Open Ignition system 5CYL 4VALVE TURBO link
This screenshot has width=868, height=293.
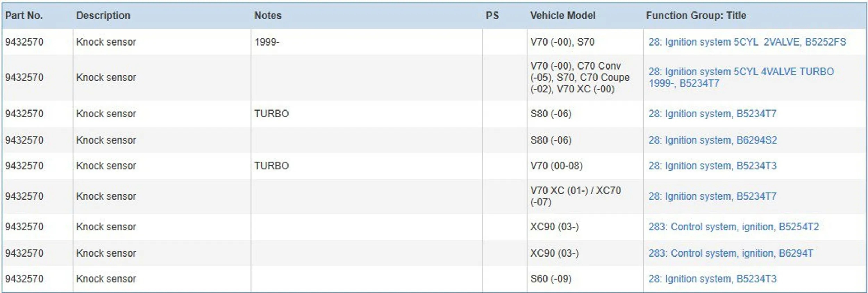click(x=741, y=77)
